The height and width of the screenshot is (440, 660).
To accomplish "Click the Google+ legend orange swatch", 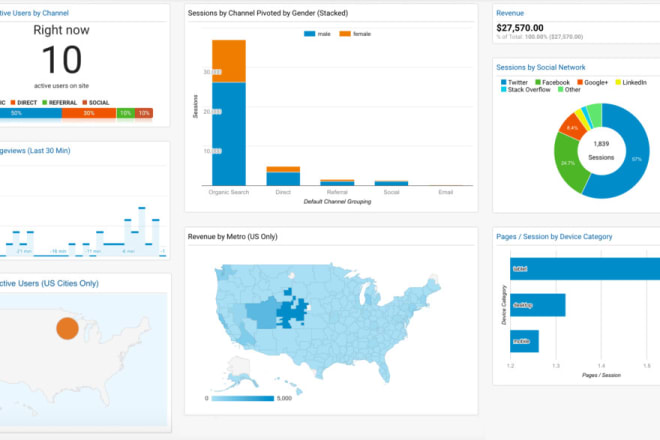I will point(580,82).
